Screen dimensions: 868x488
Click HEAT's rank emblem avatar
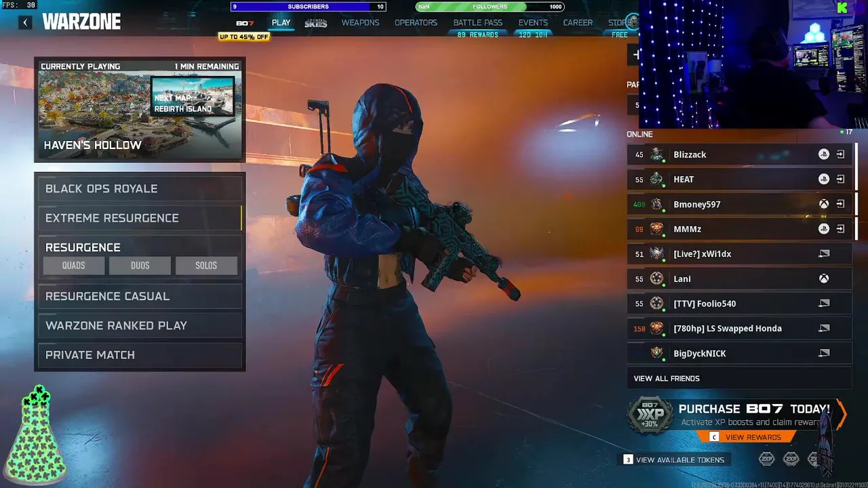pos(656,180)
